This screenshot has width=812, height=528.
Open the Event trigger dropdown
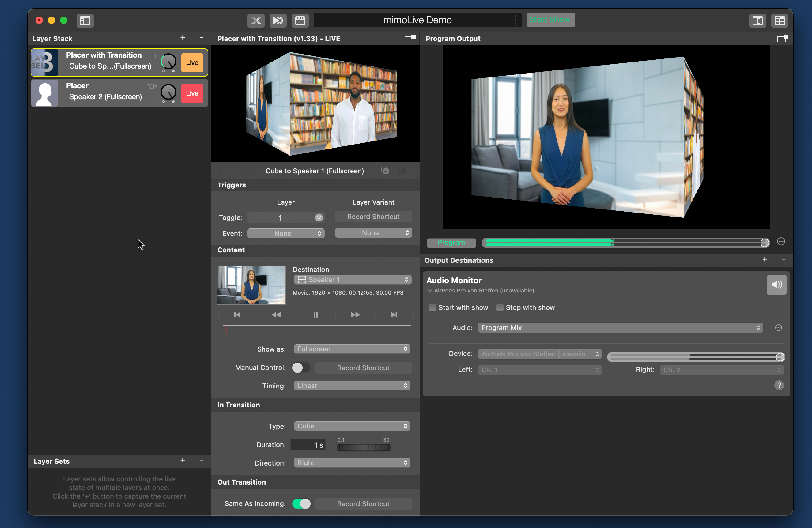(286, 233)
